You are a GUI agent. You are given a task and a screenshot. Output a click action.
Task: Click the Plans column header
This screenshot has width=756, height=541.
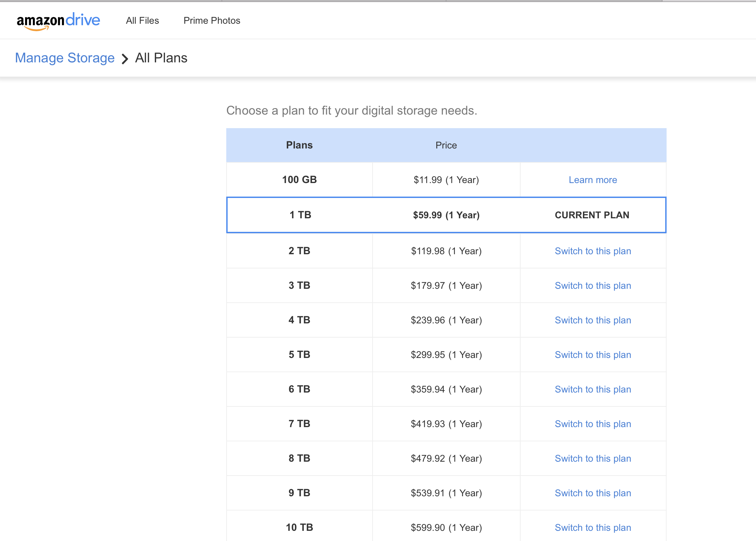tap(299, 145)
